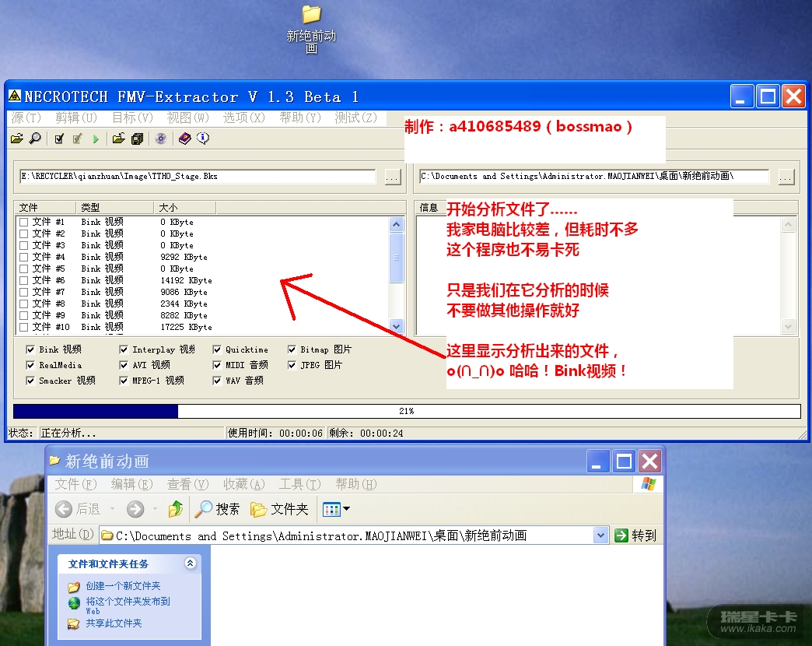Click the 共享此文件夹 link
Screen dimensions: 812x646
coord(114,623)
